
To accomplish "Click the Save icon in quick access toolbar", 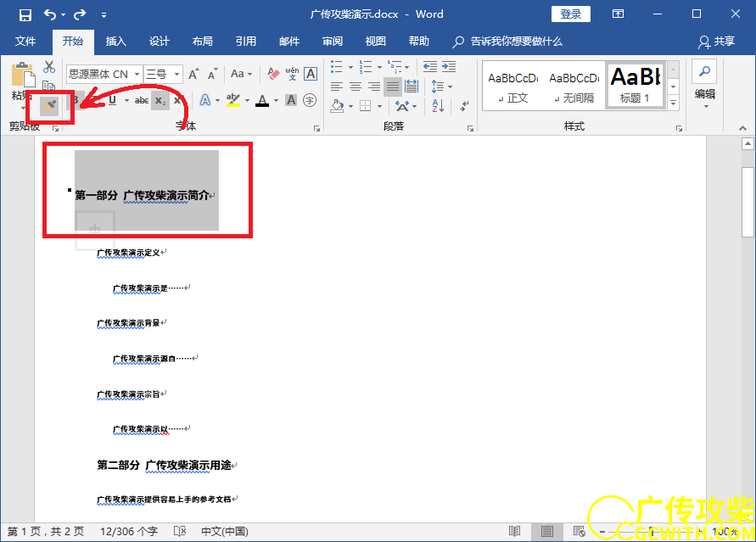I will (25, 15).
